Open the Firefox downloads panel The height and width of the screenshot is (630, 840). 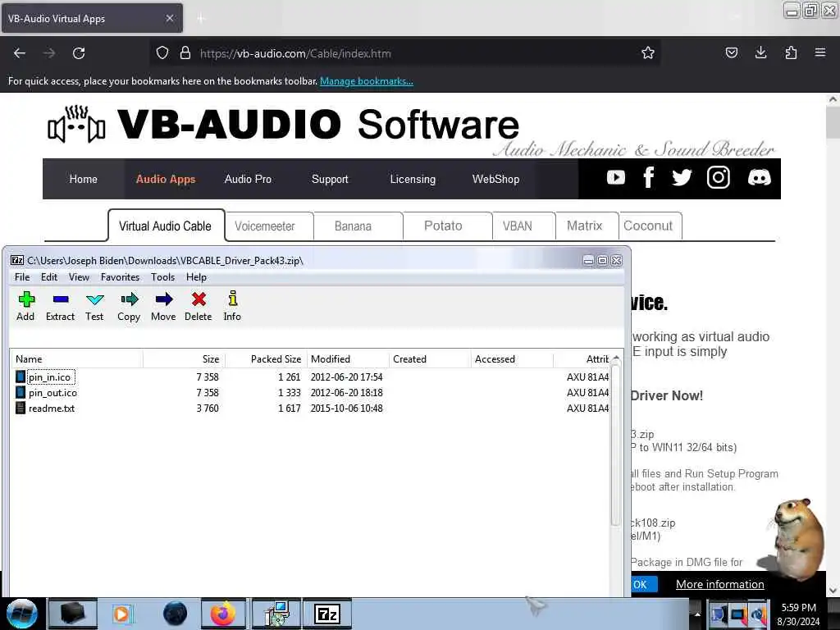point(760,52)
